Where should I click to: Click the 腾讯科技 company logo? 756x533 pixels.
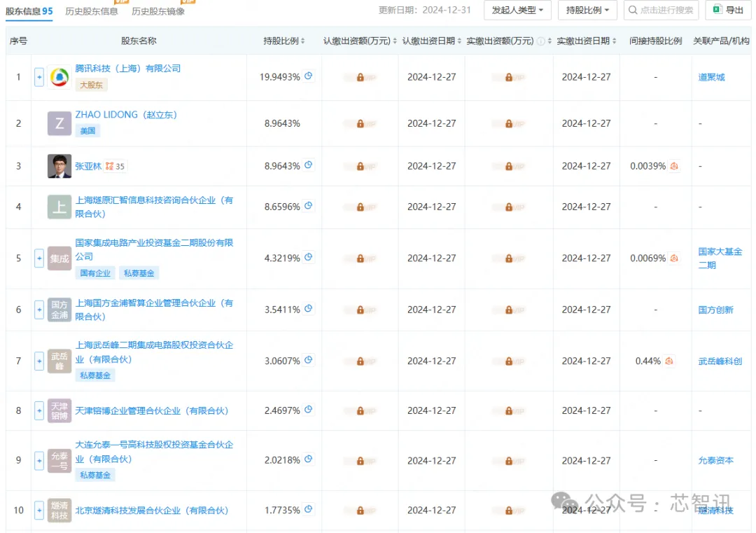pos(59,77)
